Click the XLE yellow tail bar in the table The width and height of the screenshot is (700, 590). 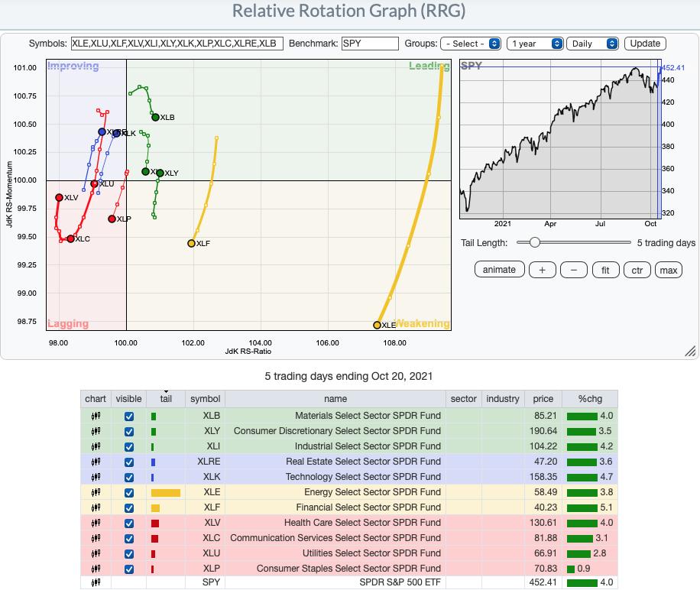166,493
